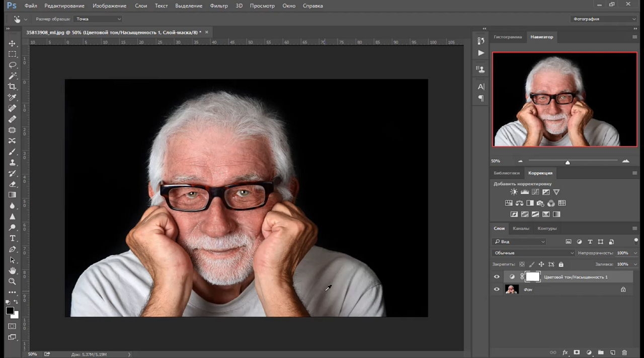
Task: Select the Crop tool
Action: tap(13, 87)
